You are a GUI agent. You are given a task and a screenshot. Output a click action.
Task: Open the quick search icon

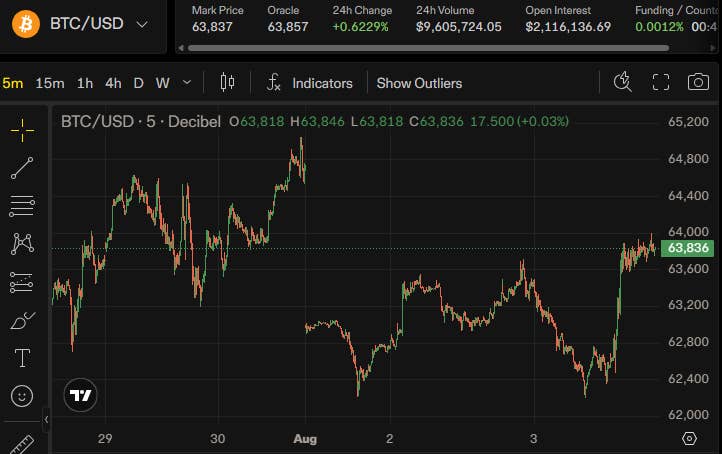click(x=623, y=82)
